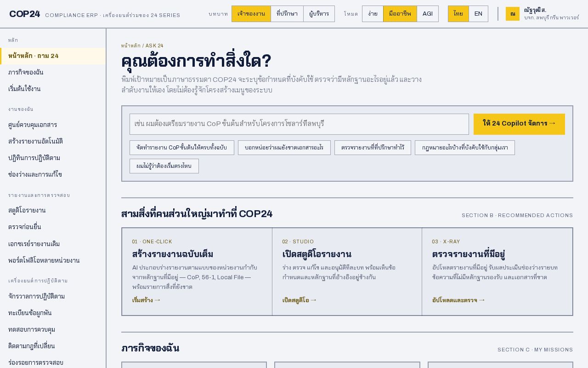This screenshot has height=368, width=588.
Task: Switch role to ที่ปรึกษา
Action: (287, 14)
